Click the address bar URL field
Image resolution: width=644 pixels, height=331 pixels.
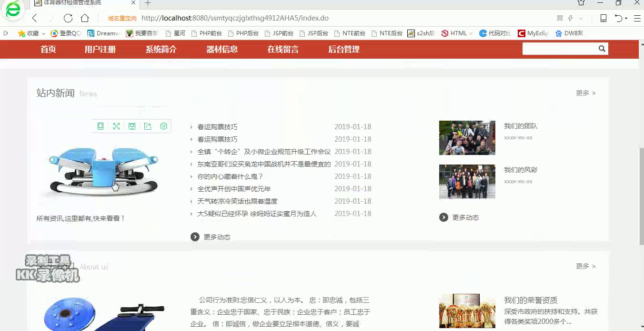click(x=235, y=18)
